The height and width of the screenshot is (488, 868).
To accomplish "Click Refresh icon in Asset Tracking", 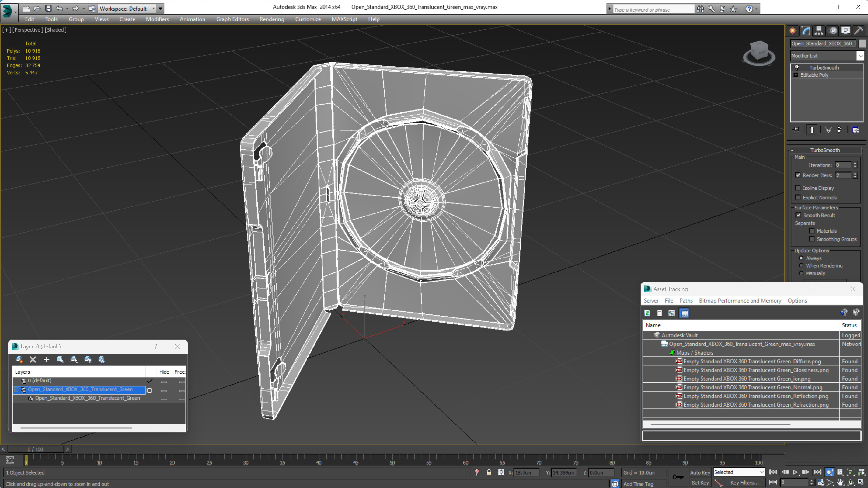I will [x=647, y=313].
